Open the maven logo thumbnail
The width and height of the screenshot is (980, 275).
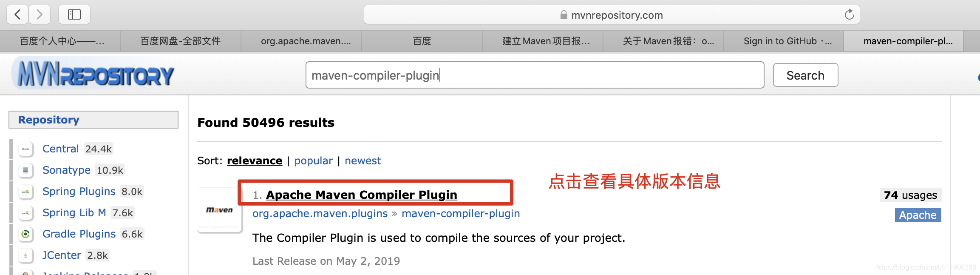220,210
